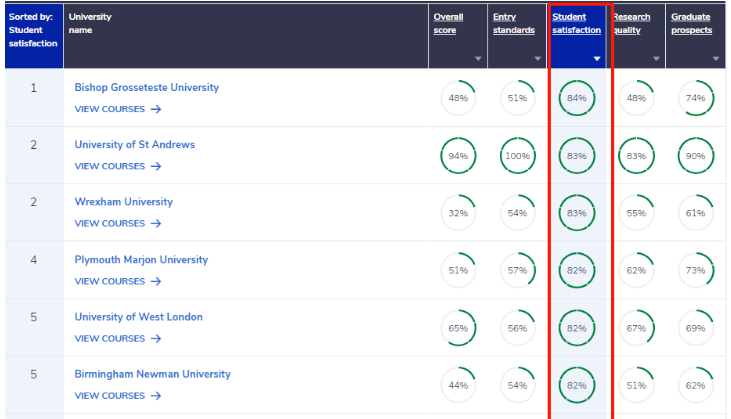This screenshot has height=419, width=731.
Task: Click Wrexham 55% research quality circle
Action: [636, 213]
